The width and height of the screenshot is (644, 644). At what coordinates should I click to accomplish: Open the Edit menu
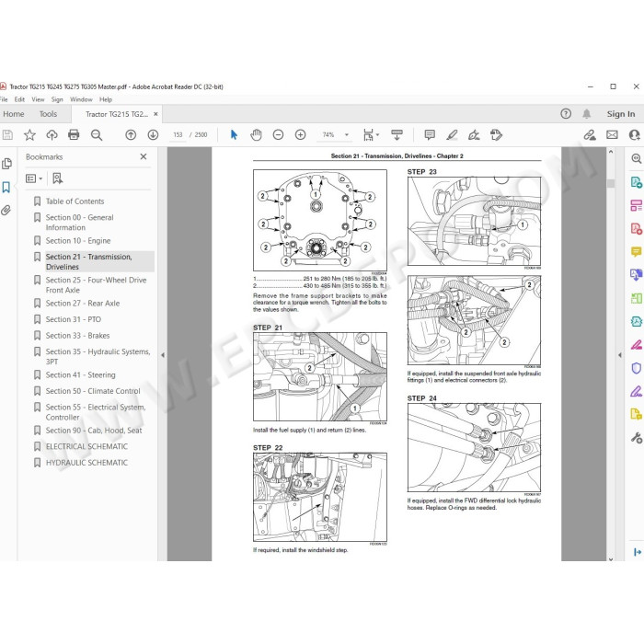click(19, 99)
